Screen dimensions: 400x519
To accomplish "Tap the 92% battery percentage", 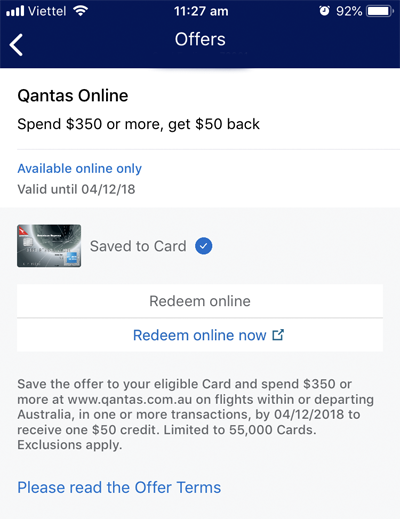I will click(x=349, y=11).
